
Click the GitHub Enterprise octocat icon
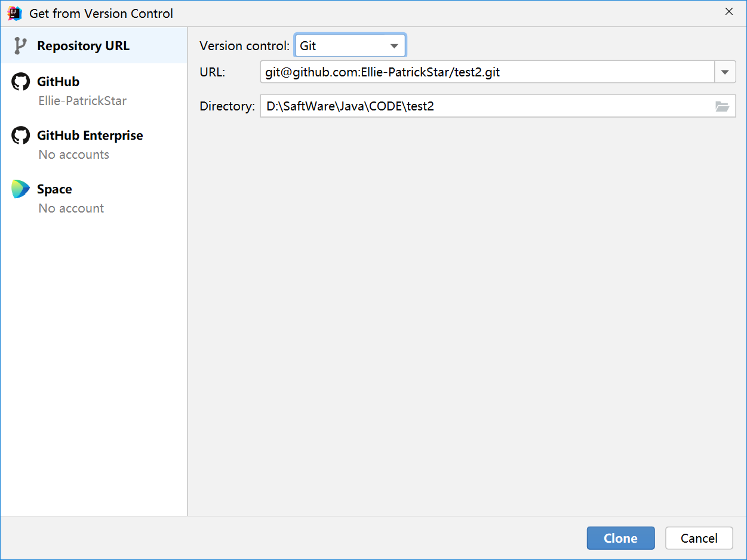click(x=20, y=136)
